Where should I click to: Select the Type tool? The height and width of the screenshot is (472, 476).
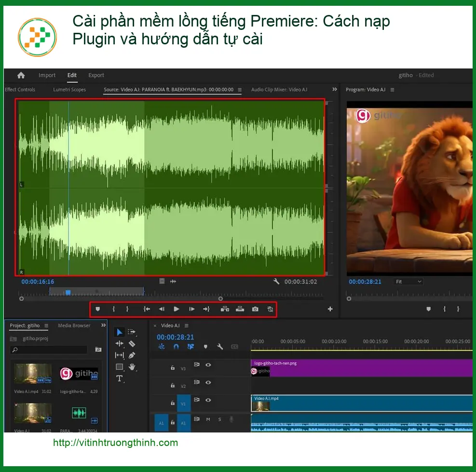click(x=120, y=378)
